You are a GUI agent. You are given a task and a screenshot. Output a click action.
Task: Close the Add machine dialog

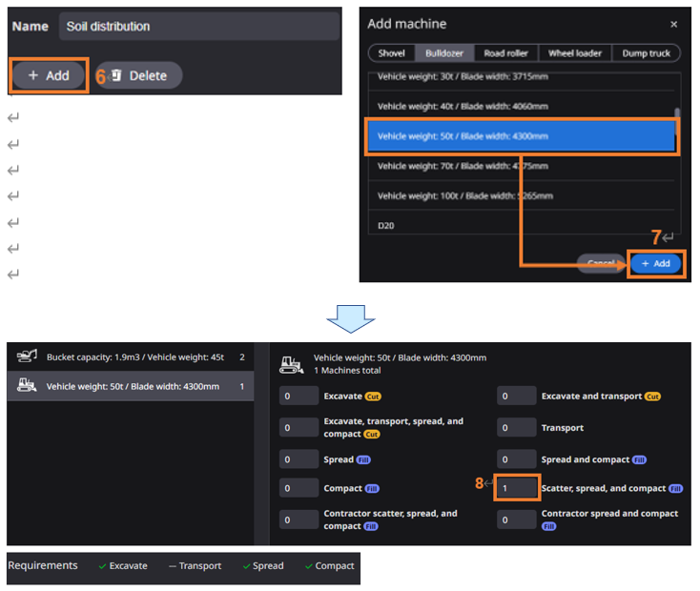coord(673,24)
